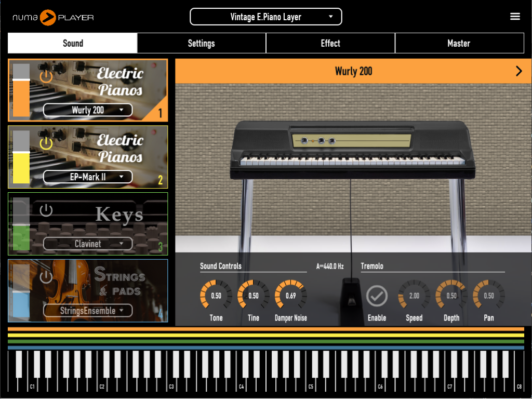Switch to the Settings tab
Image resolution: width=532 pixels, height=399 pixels.
point(202,43)
